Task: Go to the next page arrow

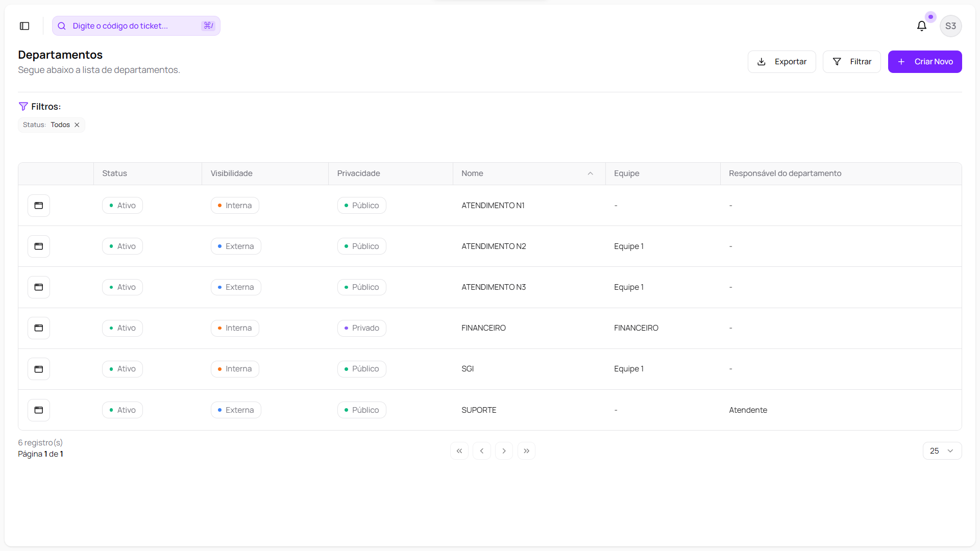Action: pyautogui.click(x=504, y=451)
